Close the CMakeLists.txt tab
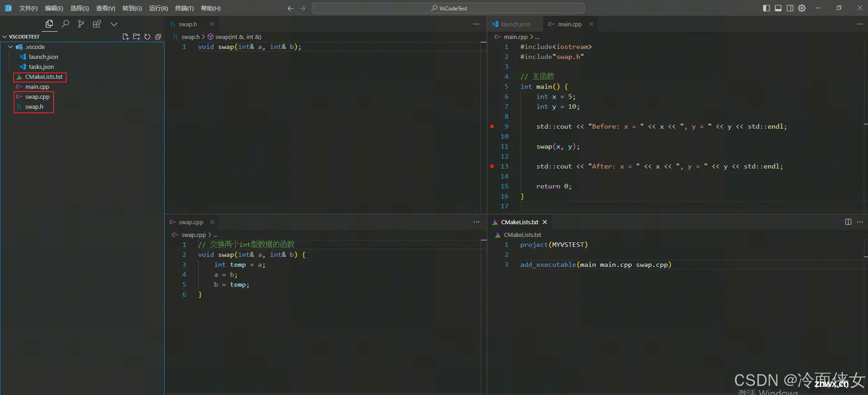This screenshot has width=868, height=395. coord(545,222)
